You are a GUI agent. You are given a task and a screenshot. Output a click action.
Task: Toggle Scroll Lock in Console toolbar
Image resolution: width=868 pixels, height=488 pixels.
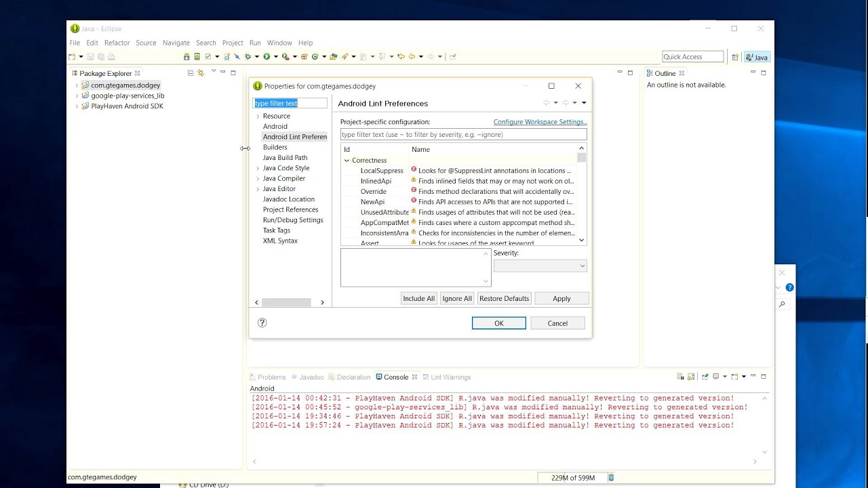click(x=691, y=377)
